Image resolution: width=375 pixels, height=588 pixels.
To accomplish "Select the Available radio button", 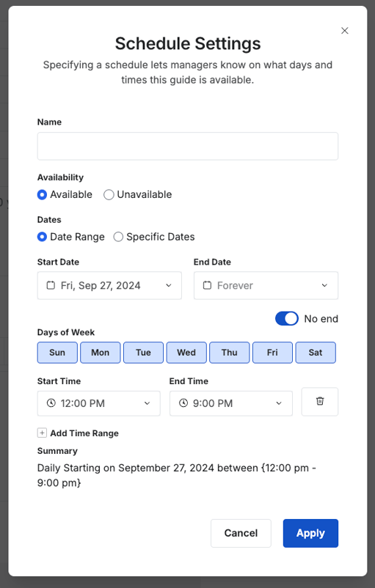I will [x=42, y=194].
